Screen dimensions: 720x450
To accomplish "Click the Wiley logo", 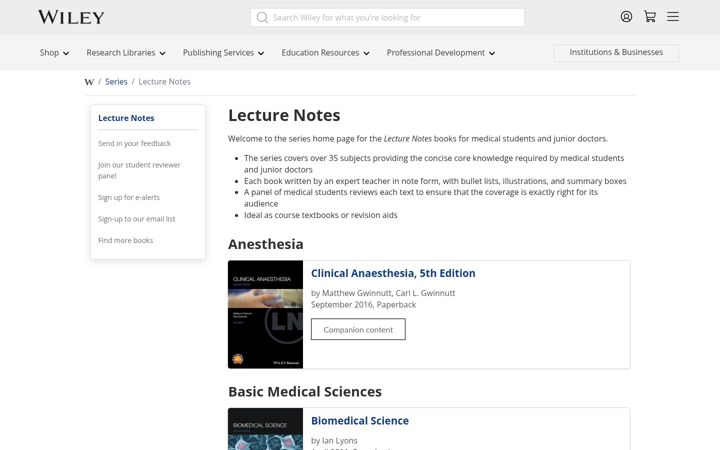I will (x=71, y=17).
